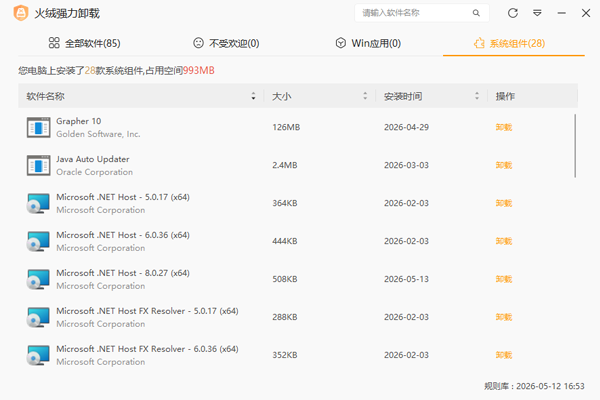Screen dimensions: 600x400
Task: Click the Host FX Resolver 5.0.17 icon
Action: pos(38,317)
